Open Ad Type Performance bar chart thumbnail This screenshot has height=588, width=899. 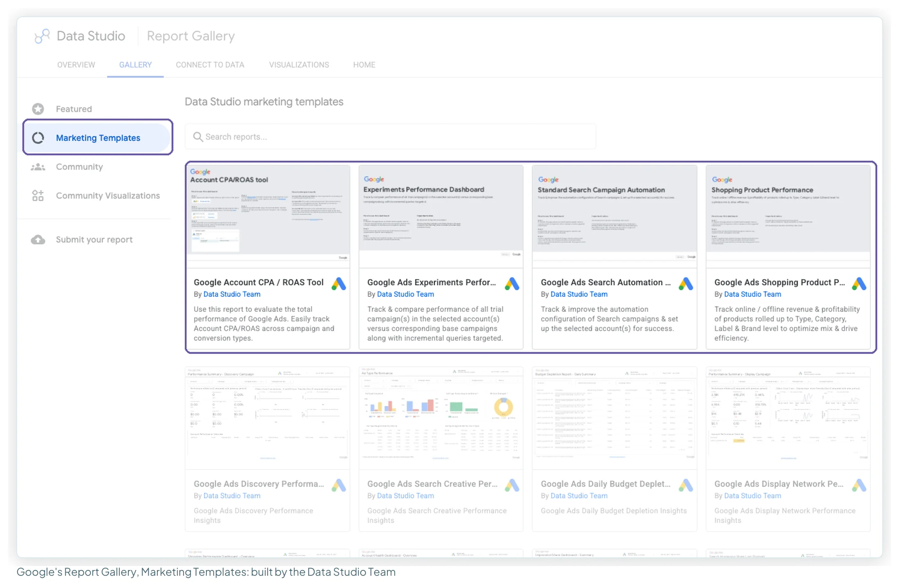(x=441, y=418)
